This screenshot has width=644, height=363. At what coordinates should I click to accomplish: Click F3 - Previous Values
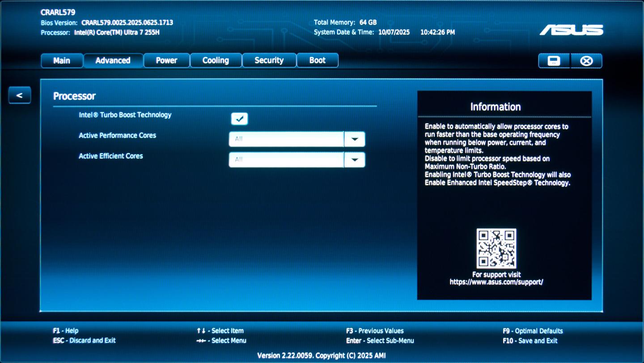click(x=375, y=331)
